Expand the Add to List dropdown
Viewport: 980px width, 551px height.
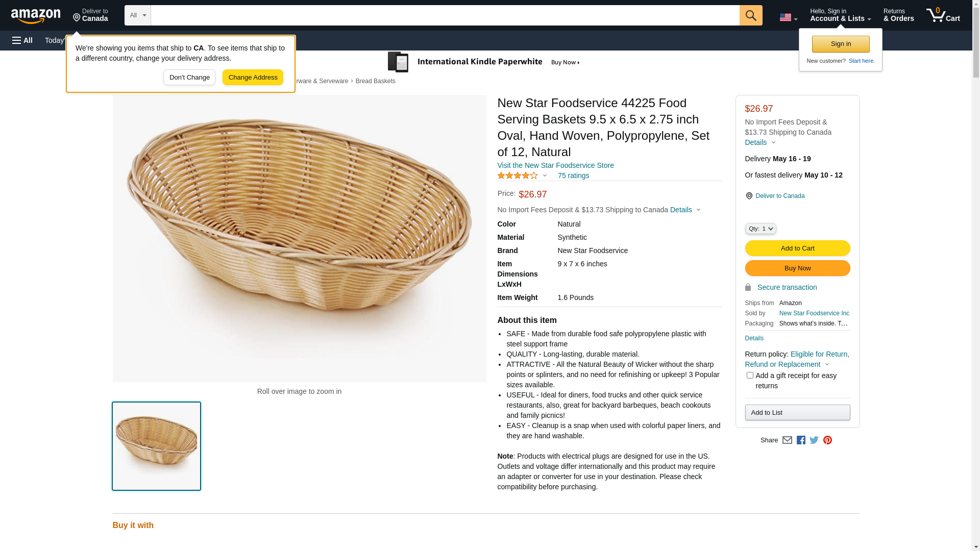coord(797,413)
